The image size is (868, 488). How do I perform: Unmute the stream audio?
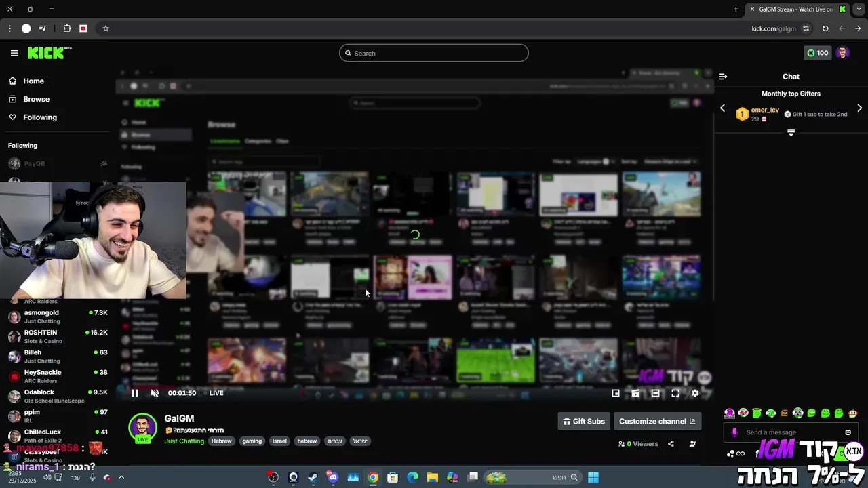tap(155, 393)
